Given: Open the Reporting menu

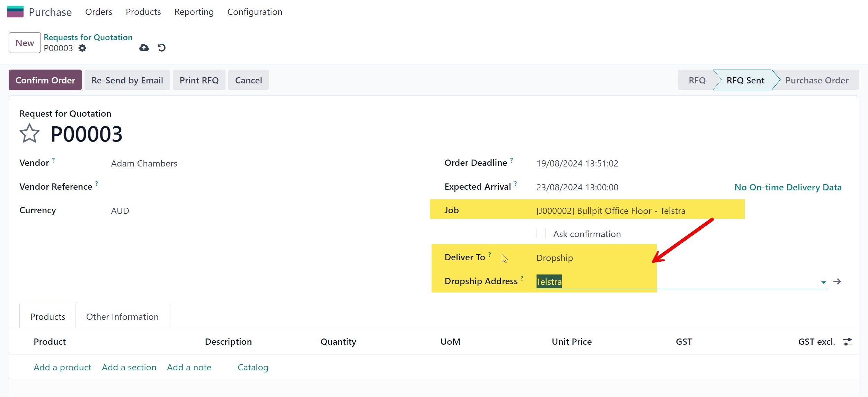Looking at the screenshot, I should tap(194, 12).
